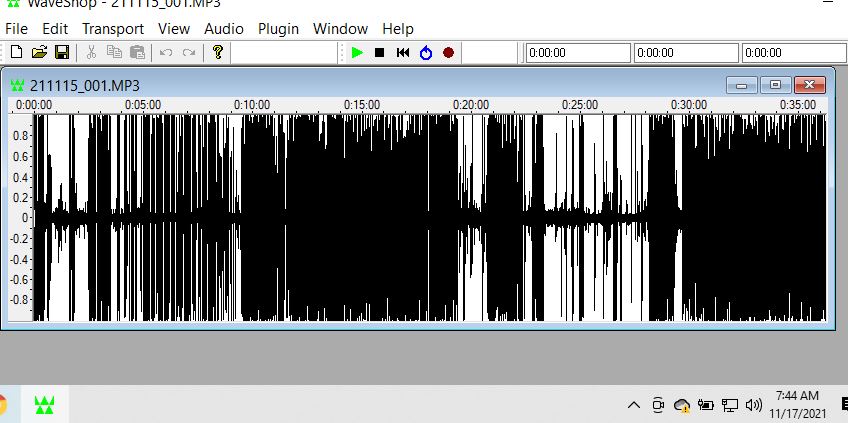The height and width of the screenshot is (423, 848).
Task: Click -0.8 on the amplitude scale
Action: (x=19, y=300)
